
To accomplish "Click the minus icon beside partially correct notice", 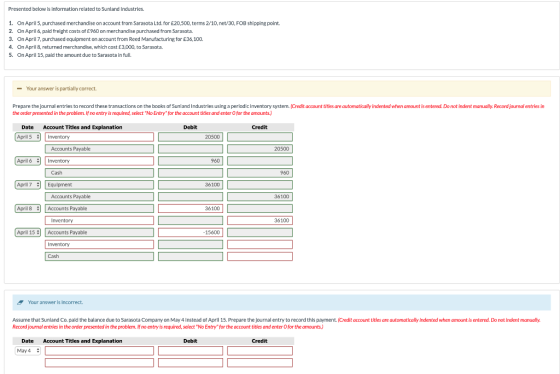I will (x=19, y=89).
